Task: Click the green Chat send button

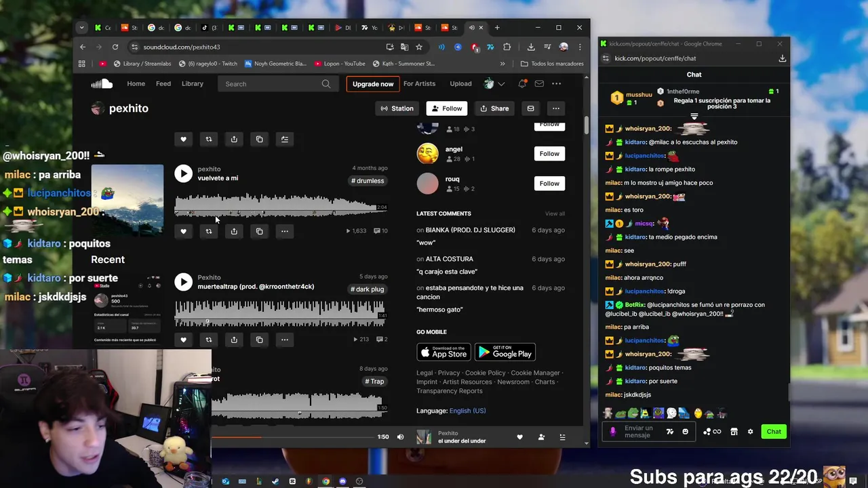Action: pyautogui.click(x=774, y=432)
